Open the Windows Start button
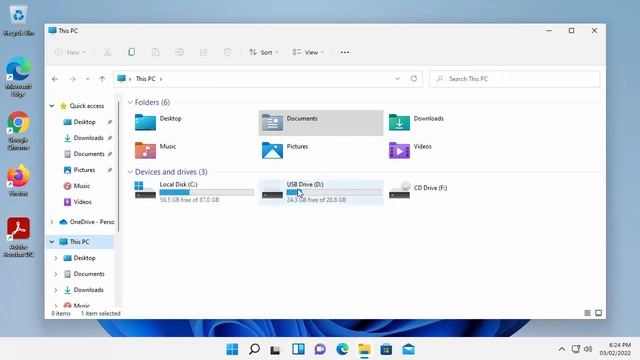Screen dimensions: 640x360 [x=232, y=349]
